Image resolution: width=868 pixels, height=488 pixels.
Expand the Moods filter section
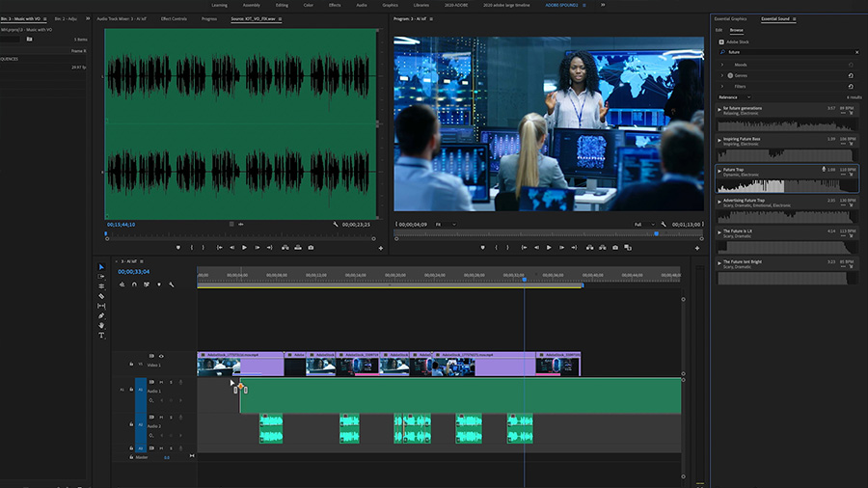721,64
